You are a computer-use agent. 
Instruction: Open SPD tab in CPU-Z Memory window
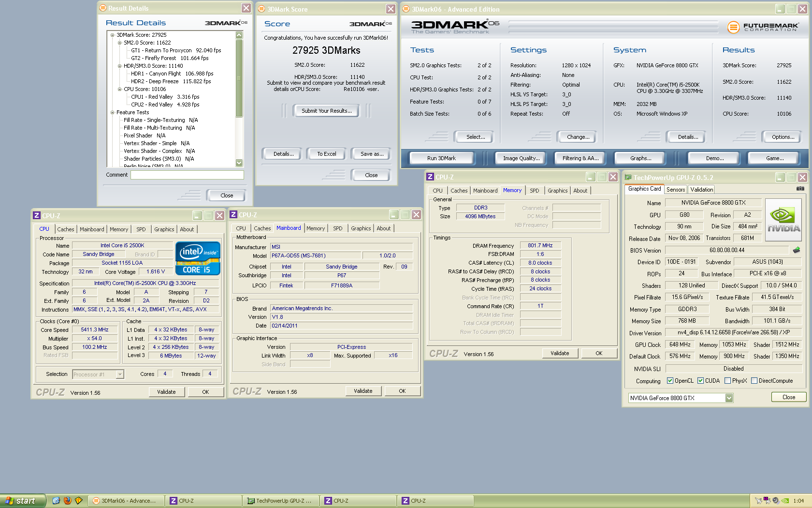tap(534, 191)
